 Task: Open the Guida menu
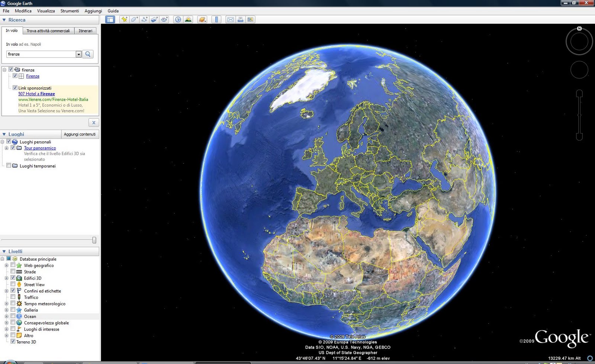[113, 11]
